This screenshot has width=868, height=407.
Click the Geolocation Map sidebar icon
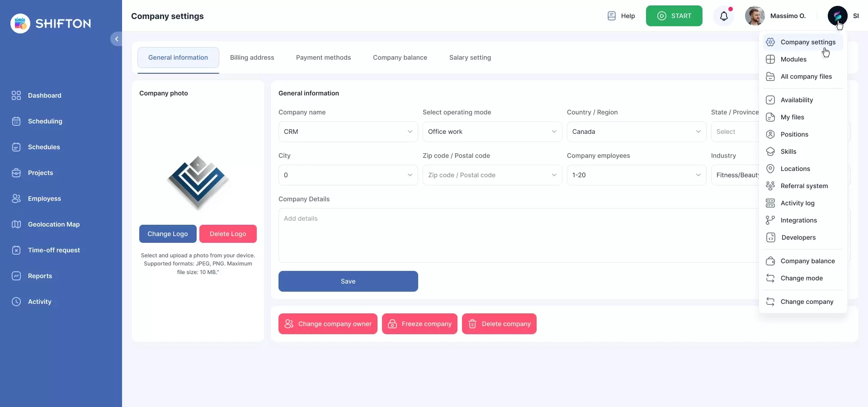[x=16, y=224]
